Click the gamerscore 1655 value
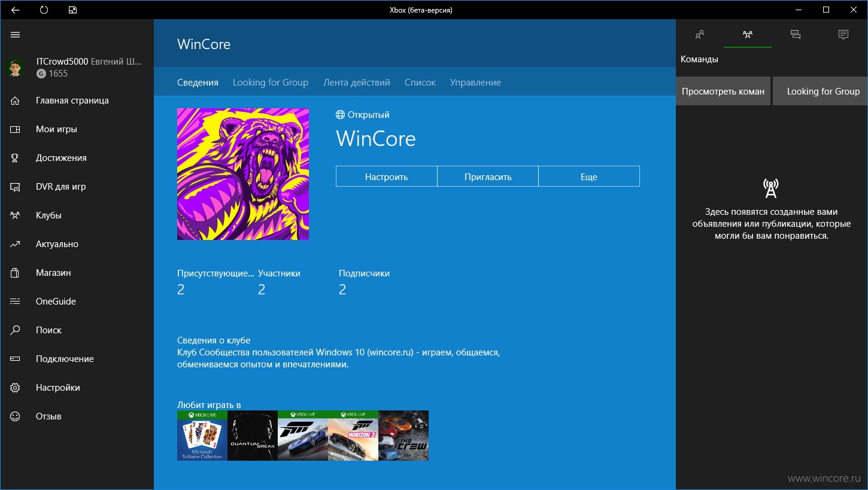The height and width of the screenshot is (490, 868). click(x=58, y=74)
